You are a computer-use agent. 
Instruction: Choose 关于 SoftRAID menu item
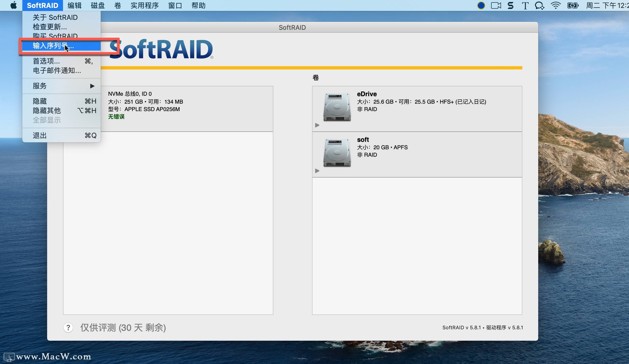pyautogui.click(x=62, y=17)
